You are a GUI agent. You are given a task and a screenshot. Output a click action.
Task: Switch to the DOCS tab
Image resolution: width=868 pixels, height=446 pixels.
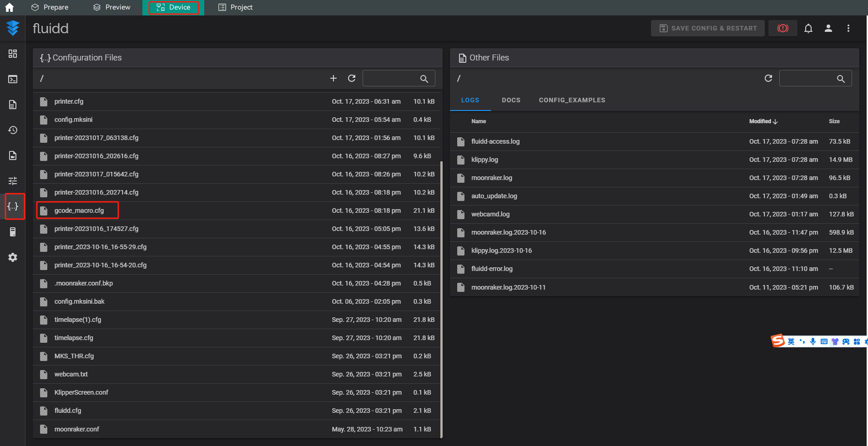point(511,100)
